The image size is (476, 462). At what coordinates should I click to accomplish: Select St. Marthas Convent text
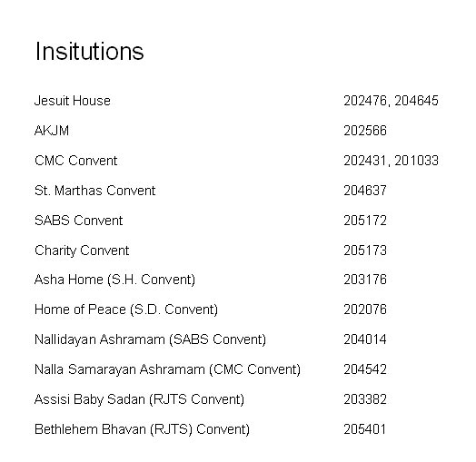(x=94, y=191)
